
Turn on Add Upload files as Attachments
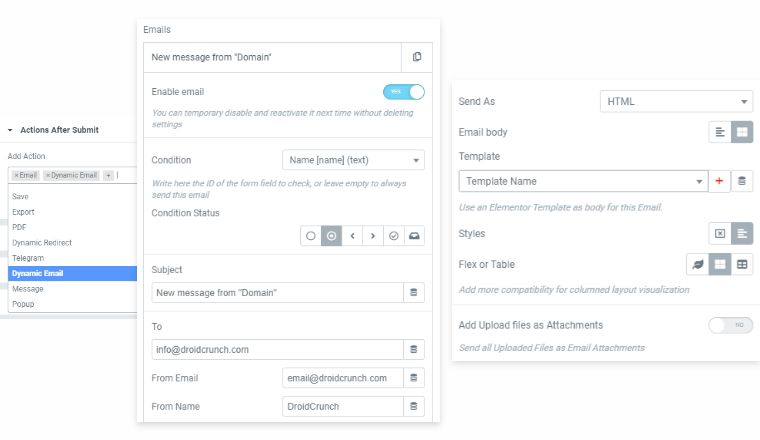point(730,325)
